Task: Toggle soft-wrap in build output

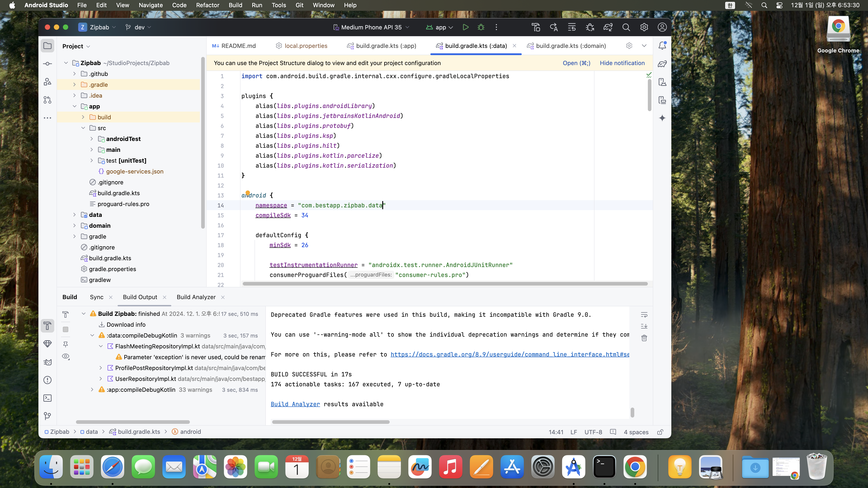Action: click(644, 314)
